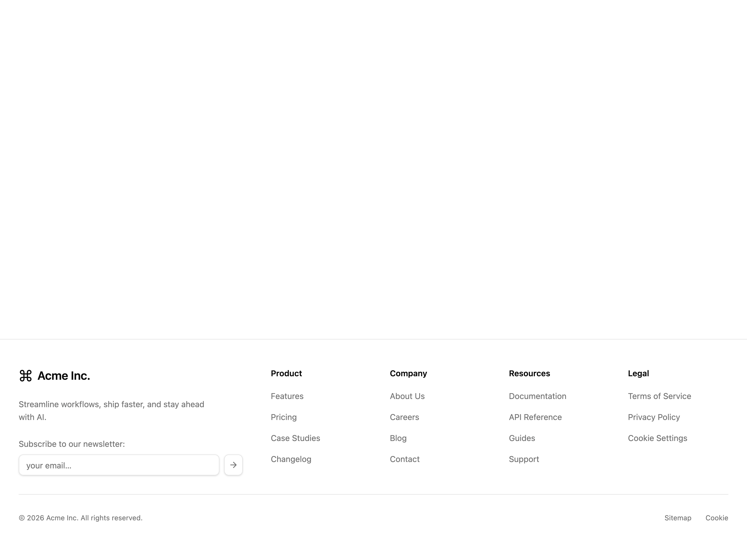Click the Acme Inc. command logo icon

tap(26, 376)
